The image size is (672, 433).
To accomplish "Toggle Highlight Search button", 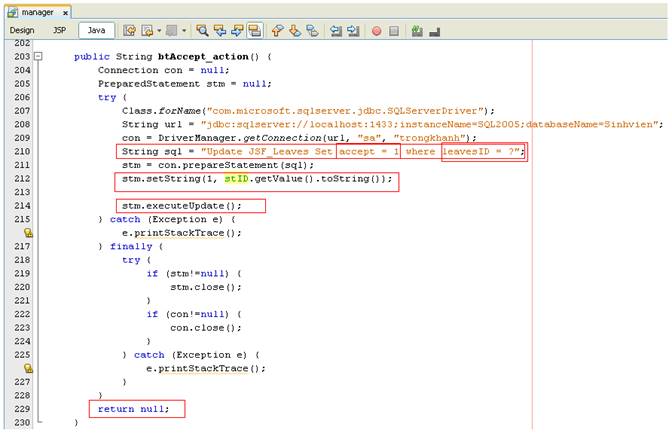I will coord(255,30).
